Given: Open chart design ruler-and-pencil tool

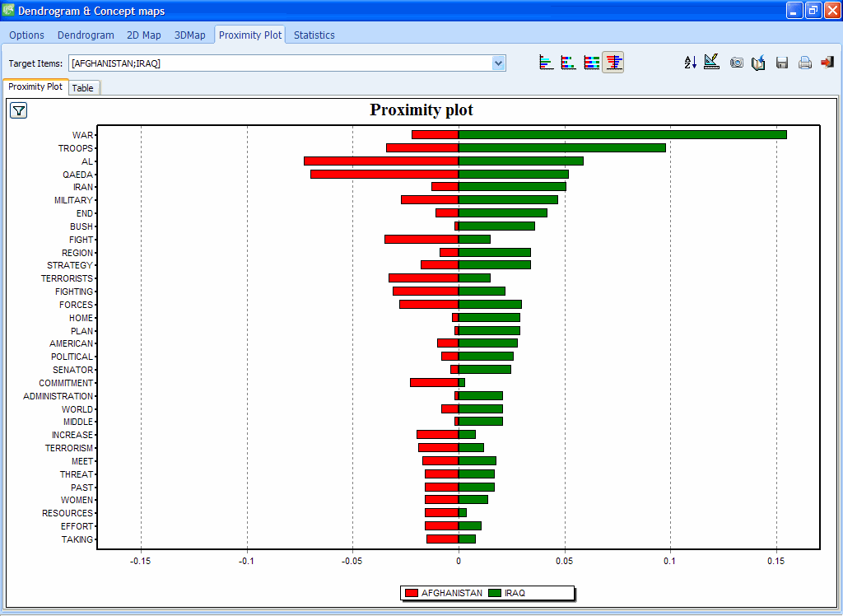Looking at the screenshot, I should (x=712, y=63).
